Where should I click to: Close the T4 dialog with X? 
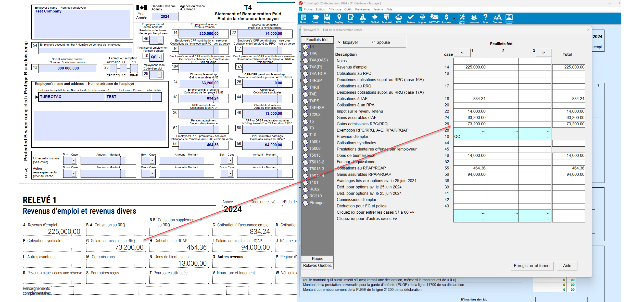click(x=588, y=30)
